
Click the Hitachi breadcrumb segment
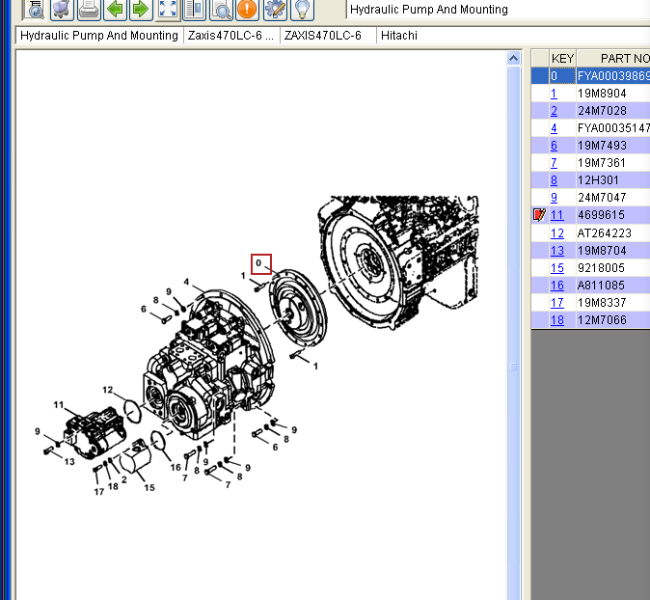399,35
